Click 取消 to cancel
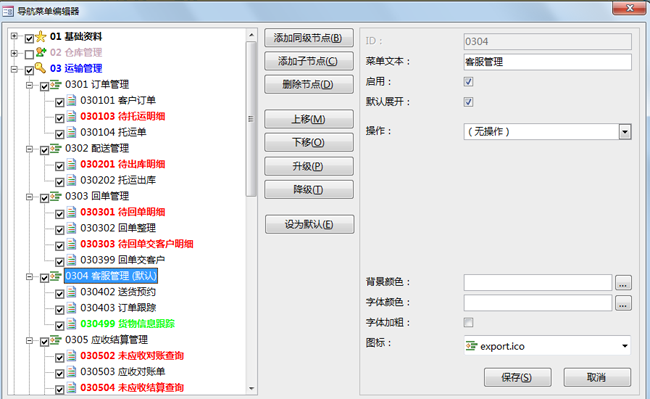Viewport: 650px width, 399px height. (x=597, y=377)
